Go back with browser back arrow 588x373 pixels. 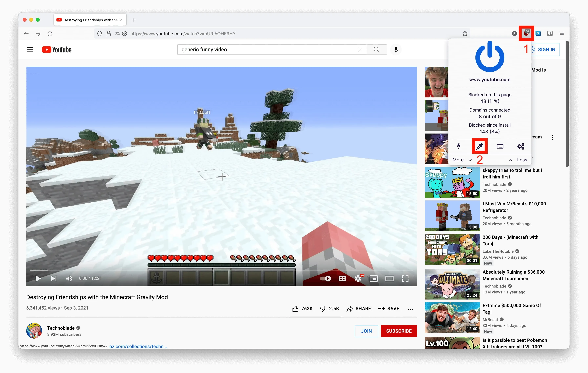click(26, 34)
